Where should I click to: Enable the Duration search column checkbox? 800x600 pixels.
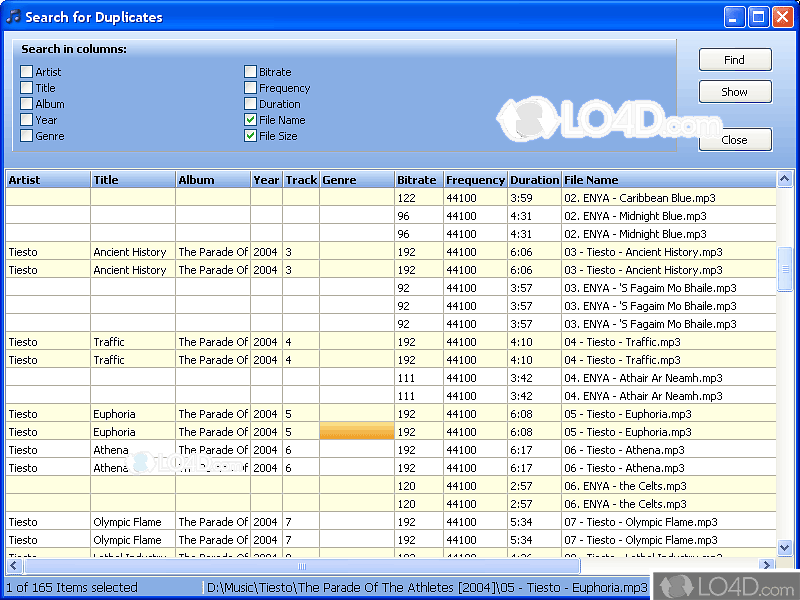(251, 104)
